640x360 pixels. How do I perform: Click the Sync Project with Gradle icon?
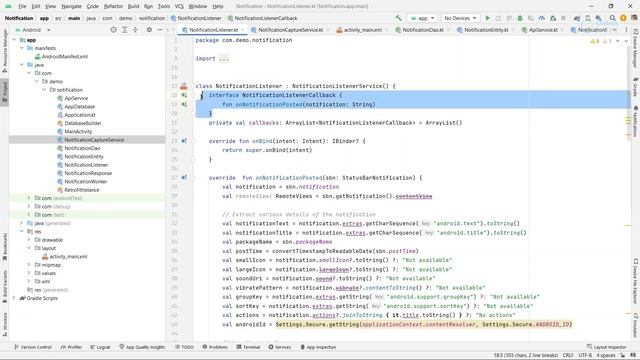coord(577,18)
